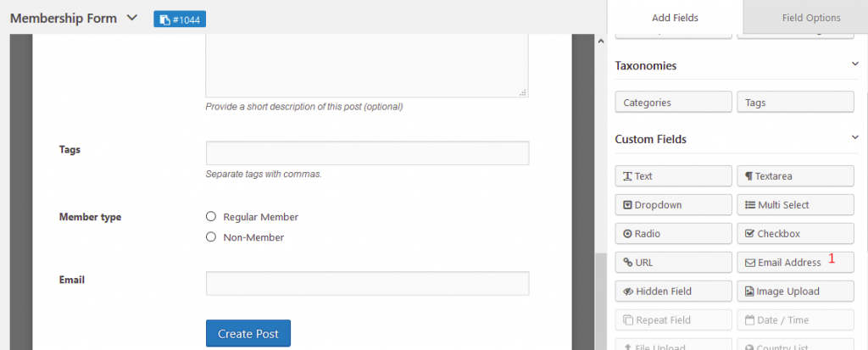The width and height of the screenshot is (868, 350).
Task: Add a Dropdown custom field
Action: 674,205
